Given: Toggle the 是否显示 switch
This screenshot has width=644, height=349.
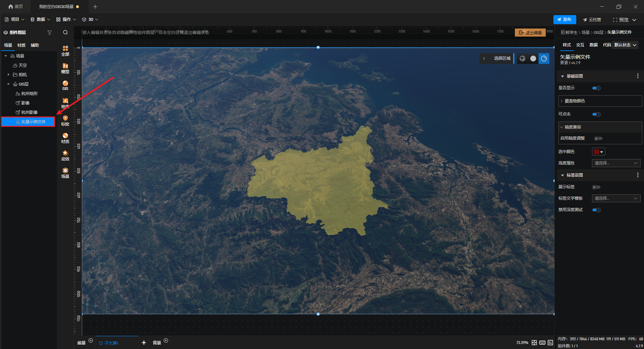Looking at the screenshot, I should (596, 88).
